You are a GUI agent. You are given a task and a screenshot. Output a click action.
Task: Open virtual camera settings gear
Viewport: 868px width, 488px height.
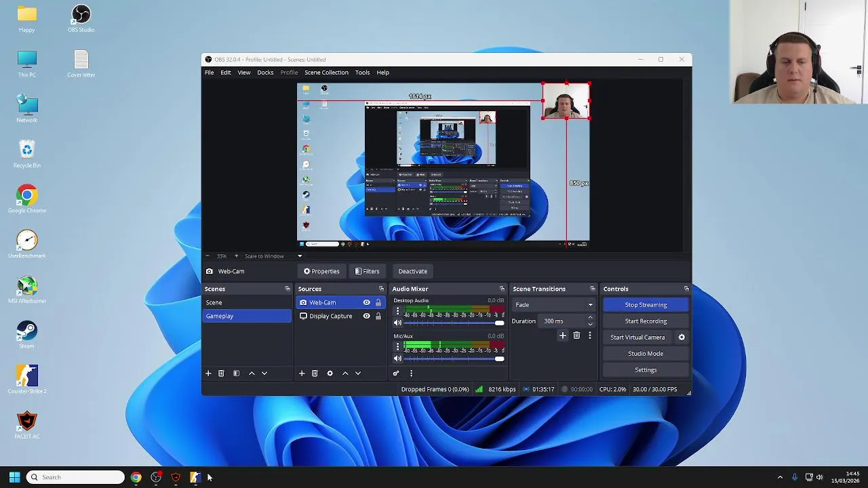(682, 338)
